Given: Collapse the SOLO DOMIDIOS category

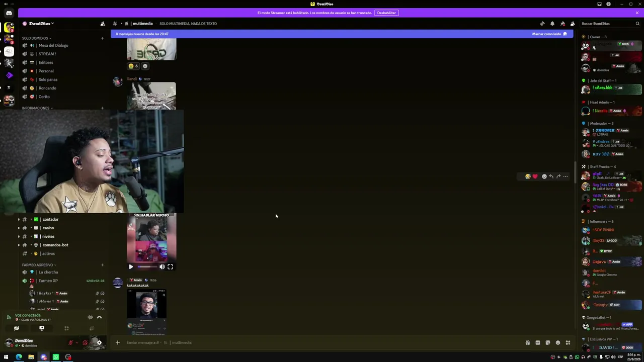Looking at the screenshot, I should [35, 38].
